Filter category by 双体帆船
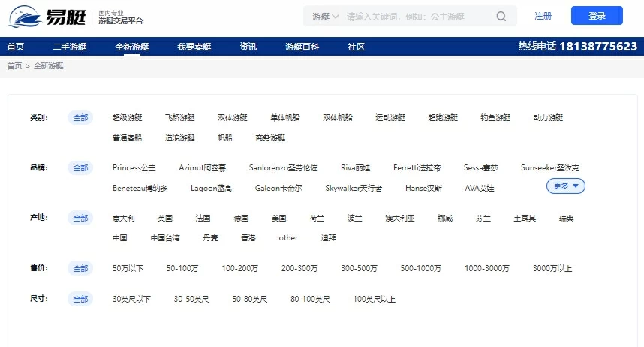Viewport: 644px width, 347px height. [x=338, y=118]
